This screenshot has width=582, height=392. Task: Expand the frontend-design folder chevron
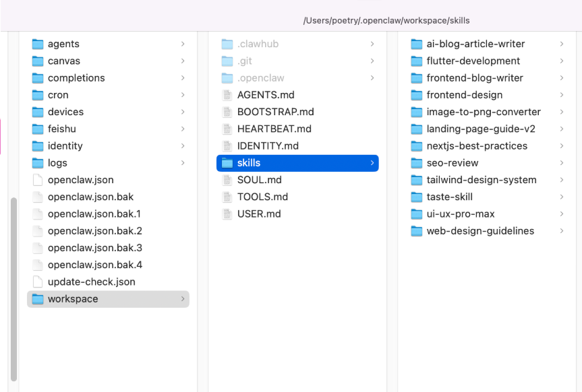[x=562, y=95]
